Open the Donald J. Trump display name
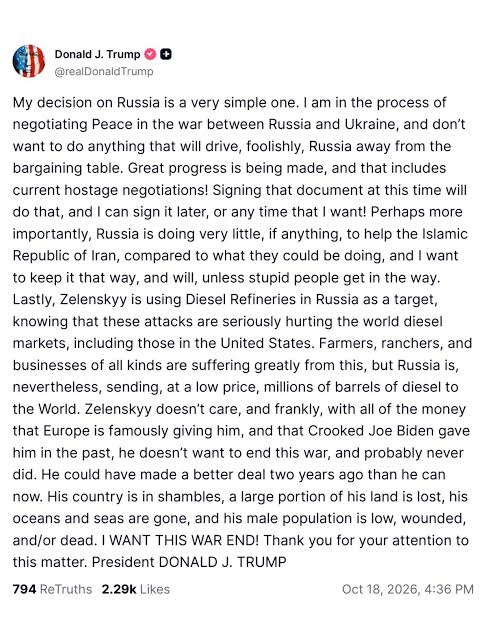This screenshot has width=487, height=630. coord(97,54)
